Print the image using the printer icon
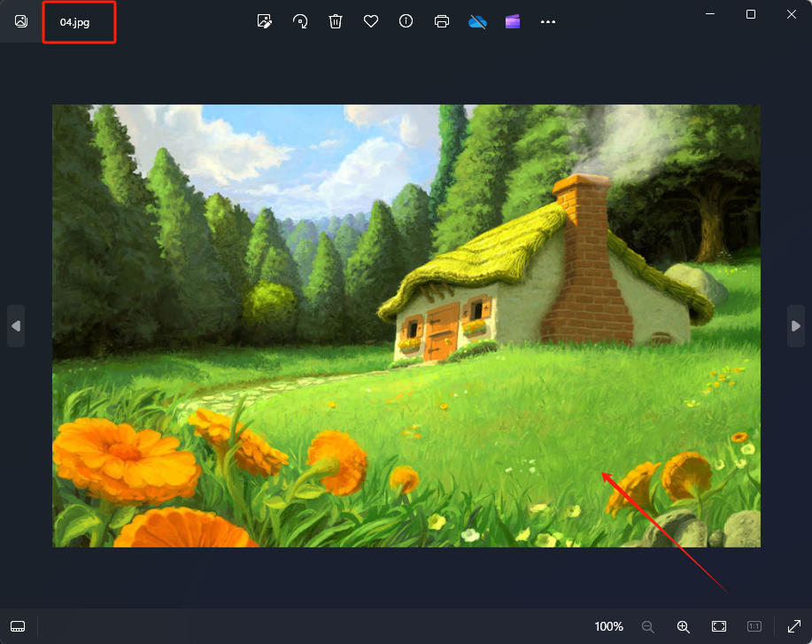812x644 pixels. pyautogui.click(x=442, y=21)
